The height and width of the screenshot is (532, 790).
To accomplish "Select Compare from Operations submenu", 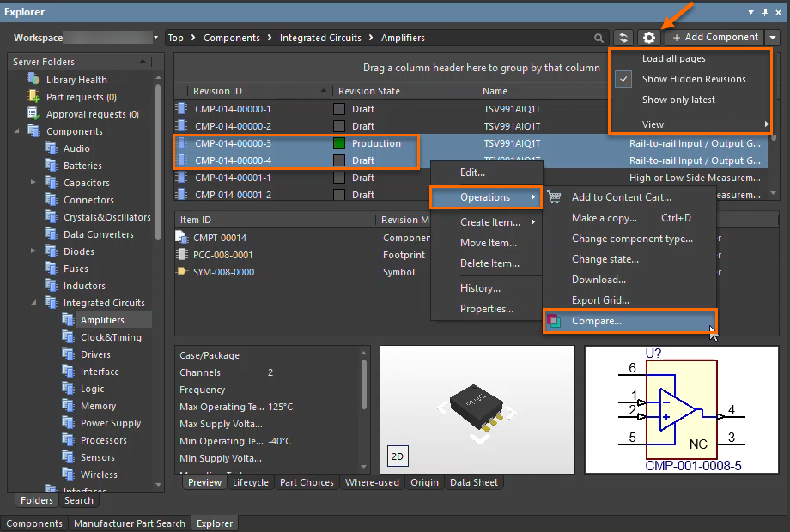I will (629, 321).
